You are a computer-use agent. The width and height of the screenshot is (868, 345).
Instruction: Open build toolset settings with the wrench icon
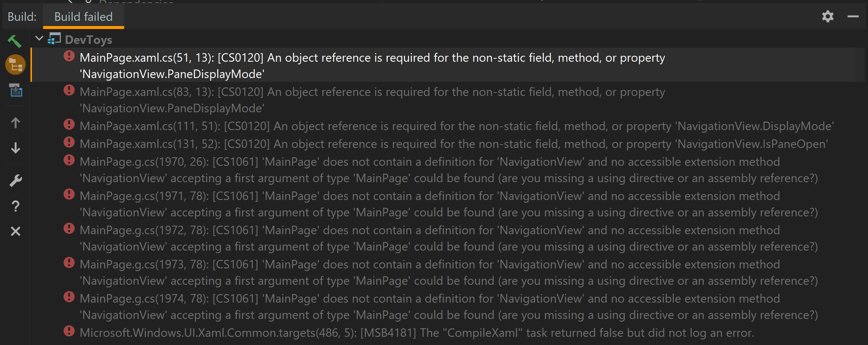point(15,180)
